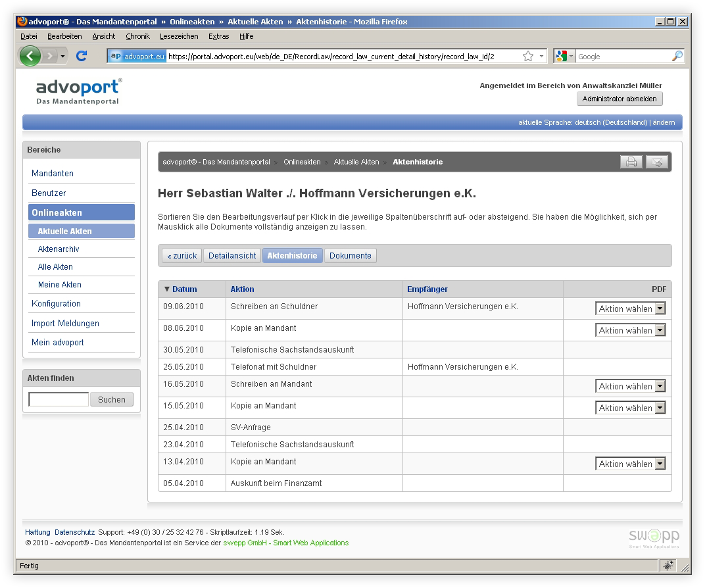Open Konfiguration in the sidebar
Image resolution: width=705 pixels, height=588 pixels.
[56, 303]
